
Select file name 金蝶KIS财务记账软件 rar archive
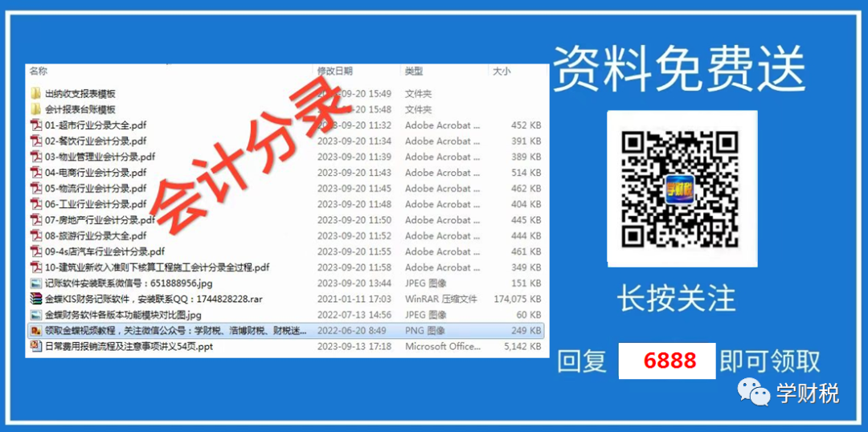coord(154,300)
